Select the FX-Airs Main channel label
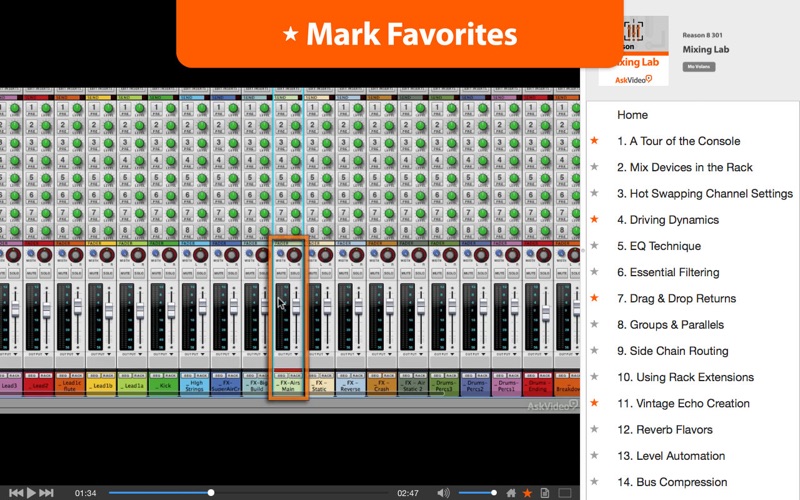 pyautogui.click(x=288, y=386)
